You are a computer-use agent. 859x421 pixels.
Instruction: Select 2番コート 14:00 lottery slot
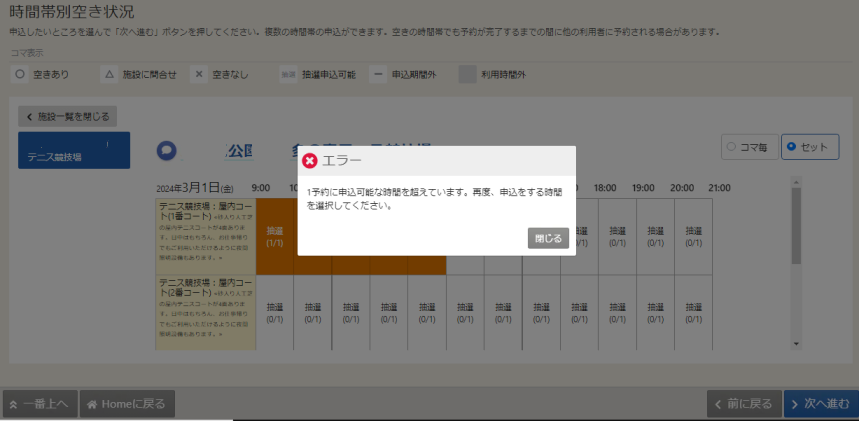pos(465,312)
